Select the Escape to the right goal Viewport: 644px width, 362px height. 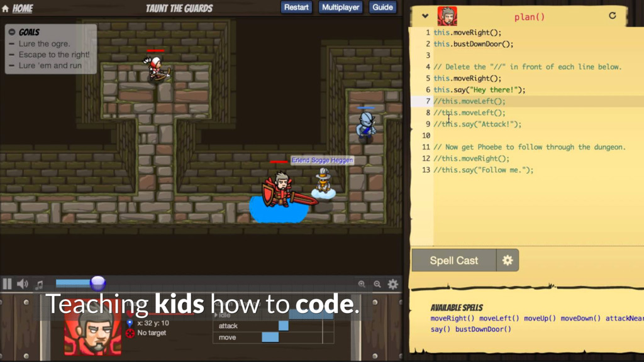coord(54,55)
